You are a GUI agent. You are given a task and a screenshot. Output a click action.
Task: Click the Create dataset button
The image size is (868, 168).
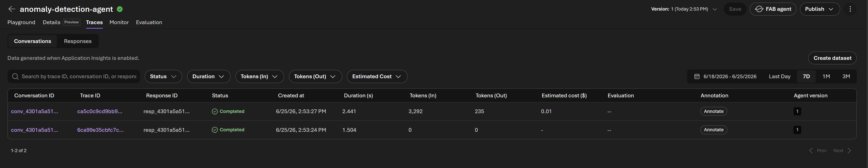pyautogui.click(x=832, y=58)
